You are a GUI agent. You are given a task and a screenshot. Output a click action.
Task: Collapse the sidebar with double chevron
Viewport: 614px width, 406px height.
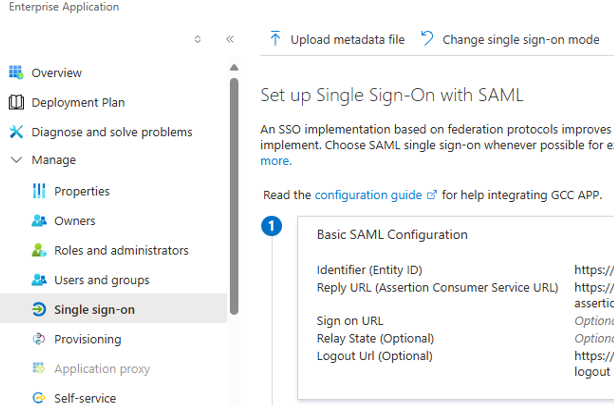pos(230,39)
